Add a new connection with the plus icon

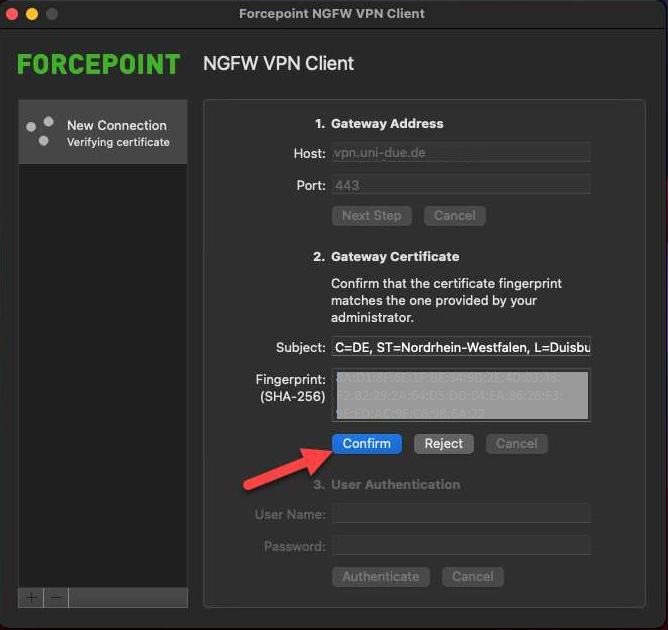(31, 598)
